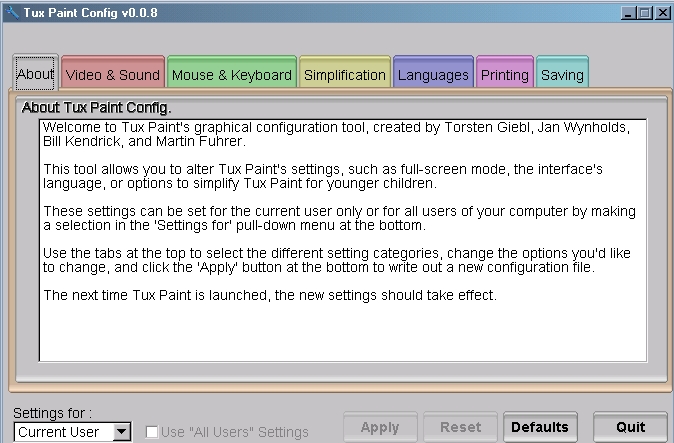Restore settings with the Defaults button
Screen dimensions: 674x443
point(540,427)
